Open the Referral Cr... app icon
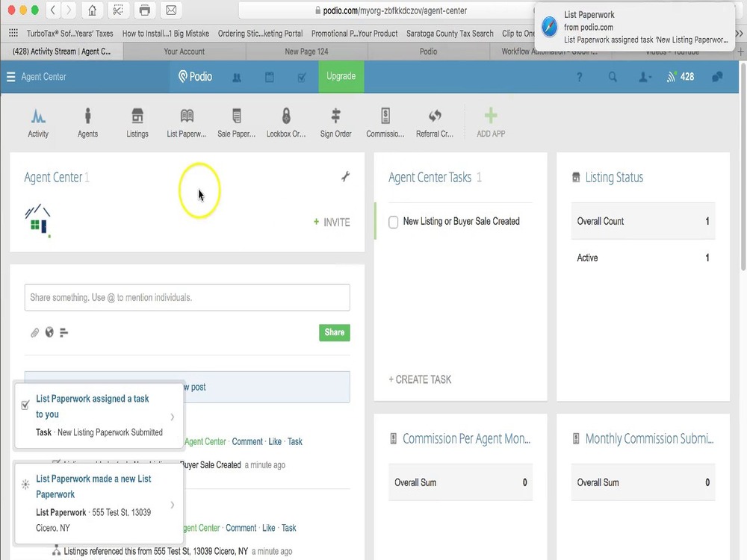Image resolution: width=747 pixels, height=560 pixels. pyautogui.click(x=435, y=123)
